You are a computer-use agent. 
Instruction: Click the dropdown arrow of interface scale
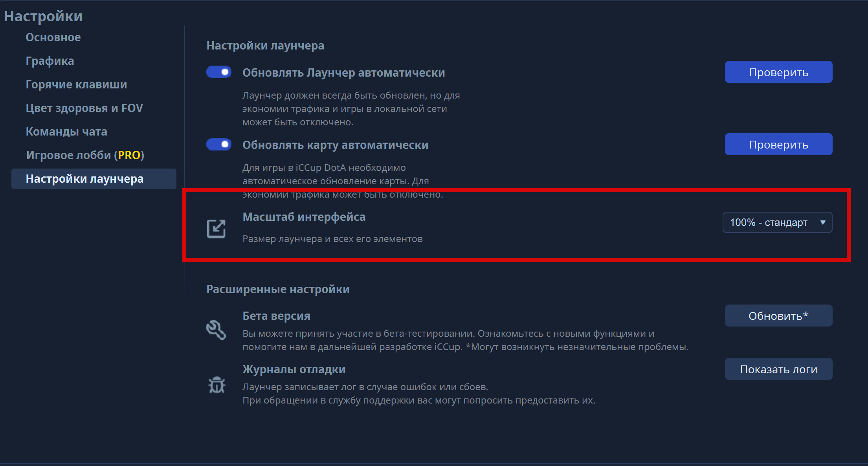click(x=822, y=222)
